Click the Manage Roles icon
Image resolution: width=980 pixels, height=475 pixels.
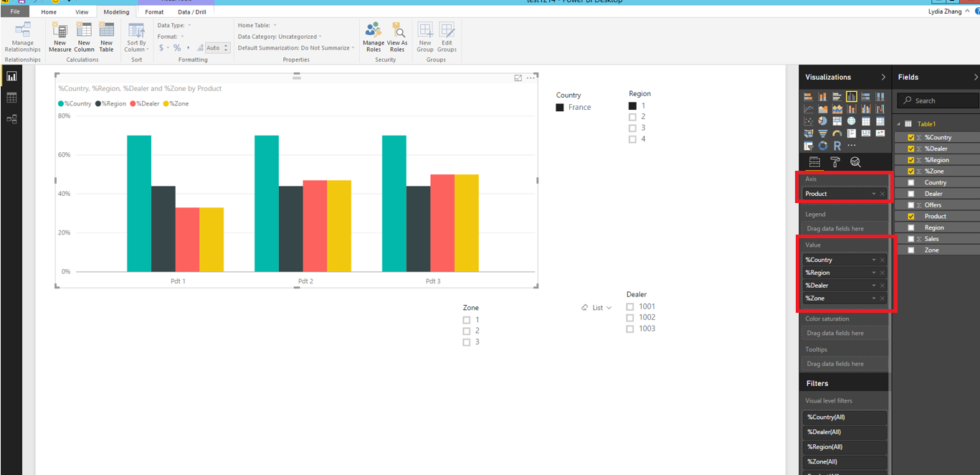coord(374,37)
